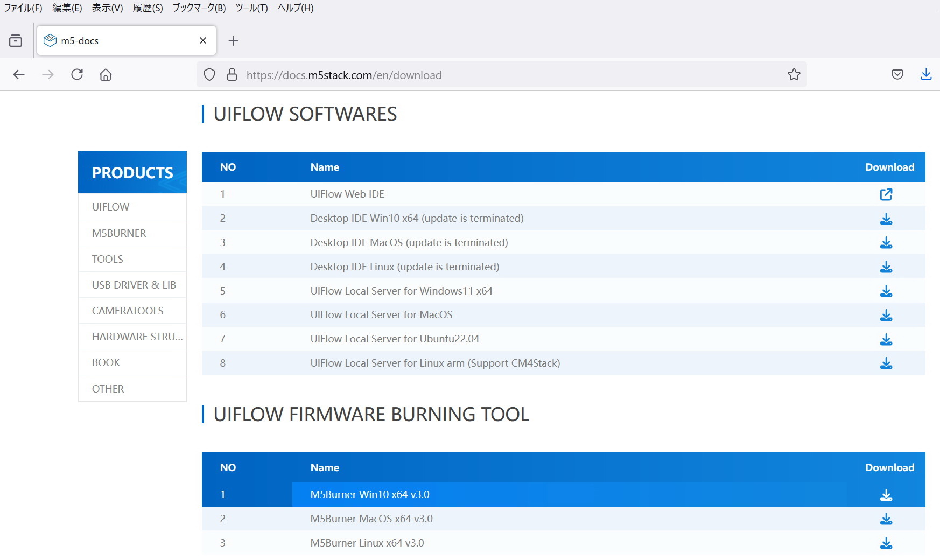
Task: Download UIFlow Local Server for Ubuntu22.04
Action: pos(886,339)
